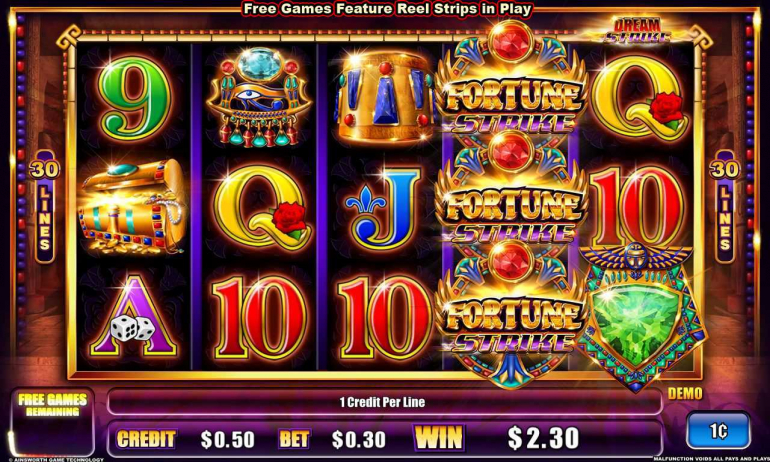Select the blue J symbol
The width and height of the screenshot is (770, 462).
(384, 208)
